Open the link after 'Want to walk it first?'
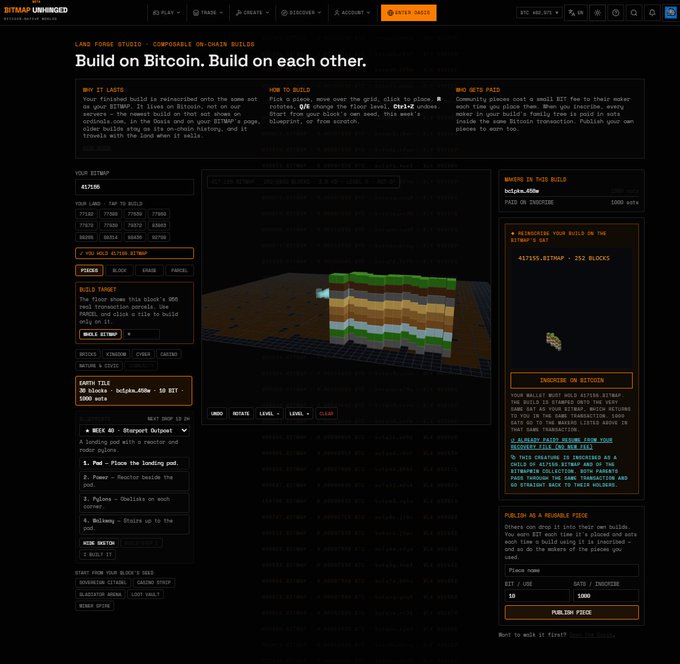The image size is (680, 664). click(591, 635)
